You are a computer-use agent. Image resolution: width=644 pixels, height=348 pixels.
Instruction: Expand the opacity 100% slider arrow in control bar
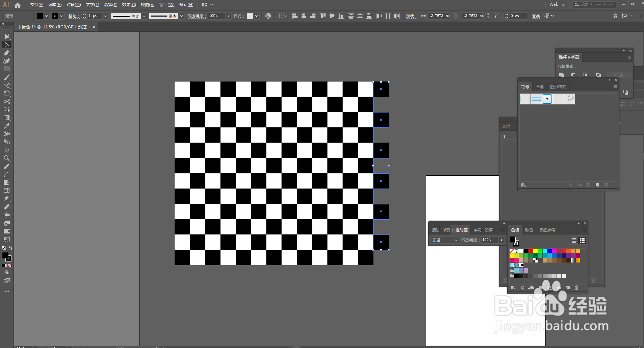(228, 16)
